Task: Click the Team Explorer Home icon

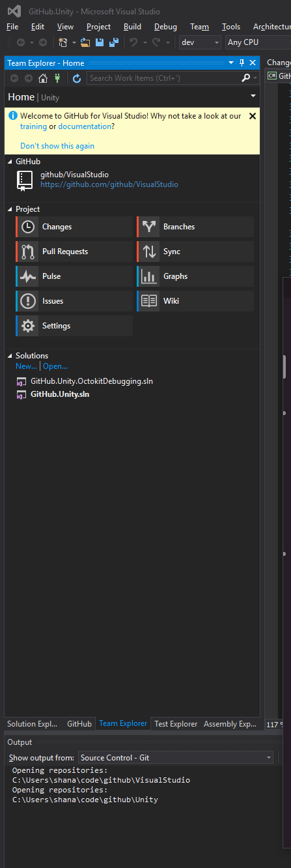Action: pyautogui.click(x=43, y=78)
